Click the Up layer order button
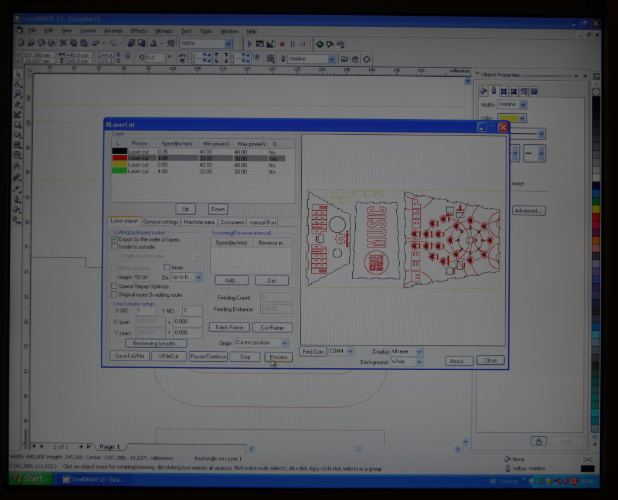 click(x=185, y=209)
